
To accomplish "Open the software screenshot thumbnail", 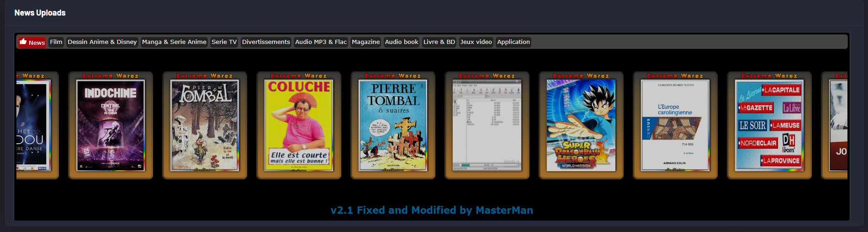I will tap(487, 125).
